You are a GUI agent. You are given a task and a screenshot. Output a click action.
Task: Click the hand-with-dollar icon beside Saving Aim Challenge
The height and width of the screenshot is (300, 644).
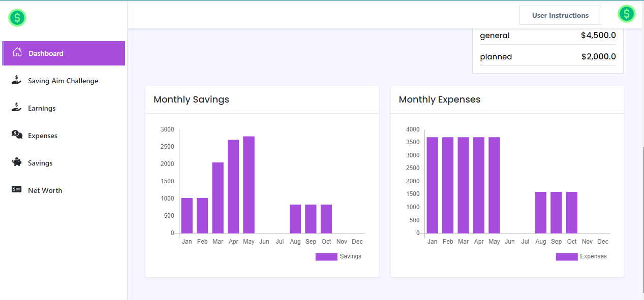click(17, 80)
